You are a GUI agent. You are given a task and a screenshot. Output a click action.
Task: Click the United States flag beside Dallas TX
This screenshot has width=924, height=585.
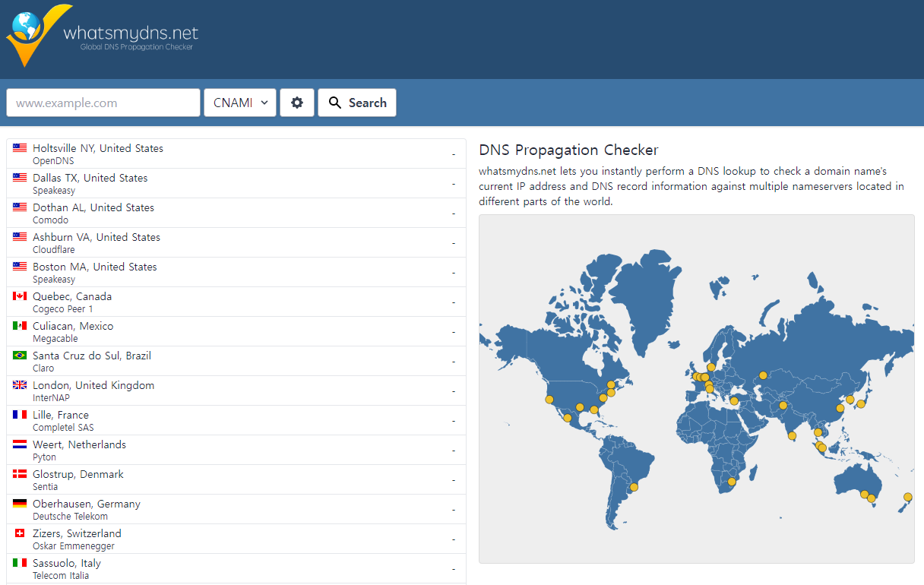point(20,178)
